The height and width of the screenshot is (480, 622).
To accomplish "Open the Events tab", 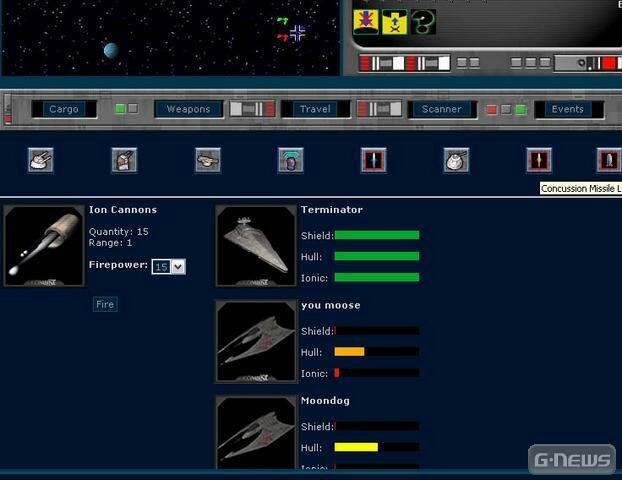I will pyautogui.click(x=568, y=109).
